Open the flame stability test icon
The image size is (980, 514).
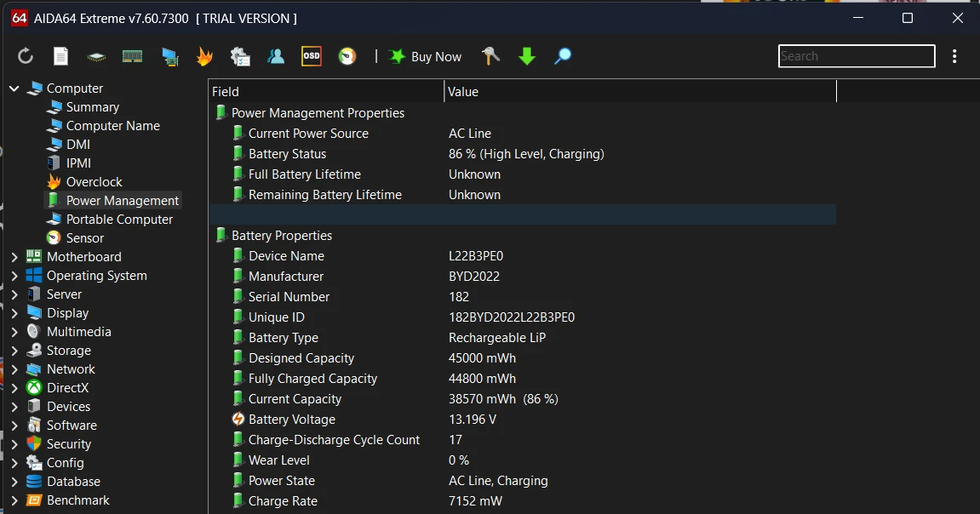click(x=204, y=57)
